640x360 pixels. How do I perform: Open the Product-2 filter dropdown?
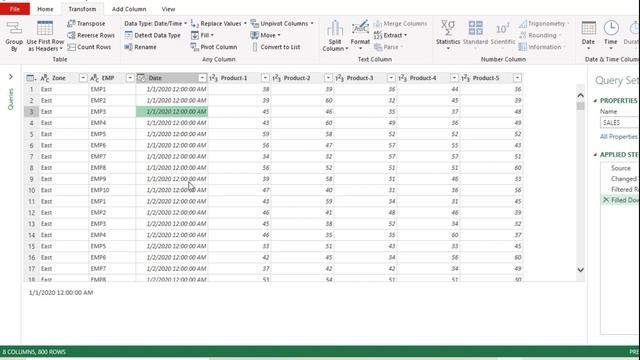coord(328,78)
